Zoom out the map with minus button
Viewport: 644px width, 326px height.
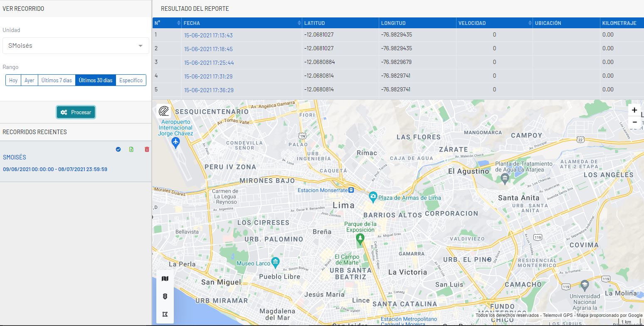click(x=634, y=122)
